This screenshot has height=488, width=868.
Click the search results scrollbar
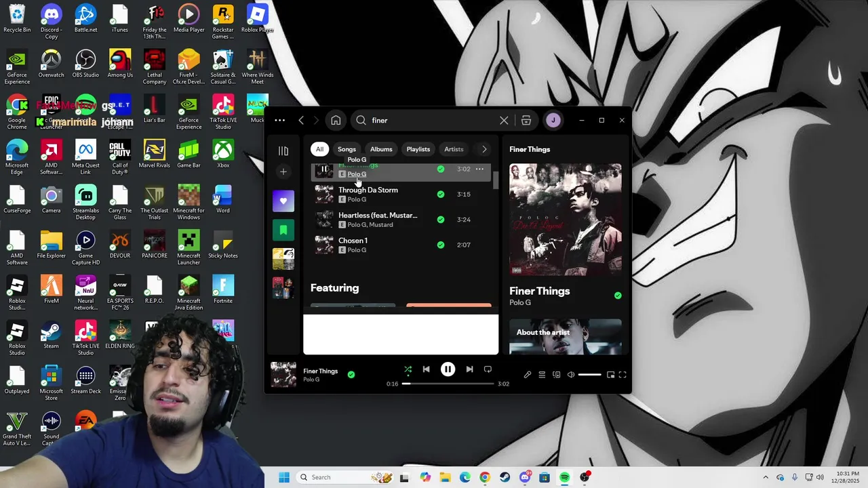coord(496,180)
